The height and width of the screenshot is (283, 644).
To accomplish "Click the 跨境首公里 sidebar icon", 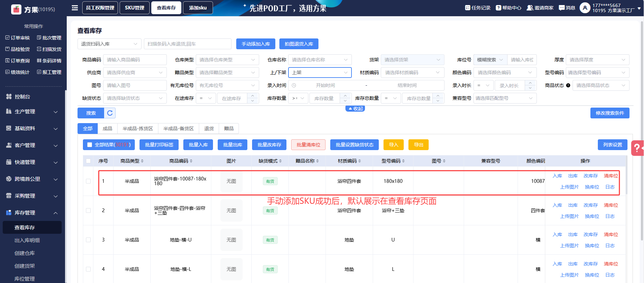I will [9, 179].
